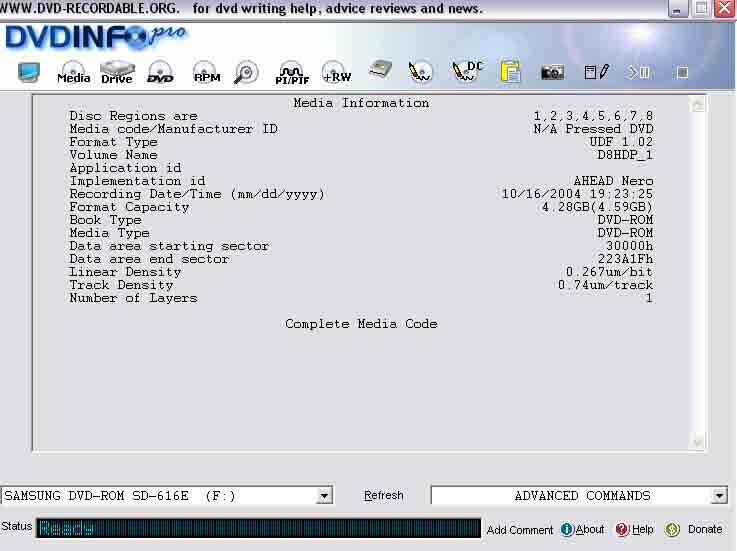Click the blue info About icon
The image size is (737, 551).
pos(567,529)
